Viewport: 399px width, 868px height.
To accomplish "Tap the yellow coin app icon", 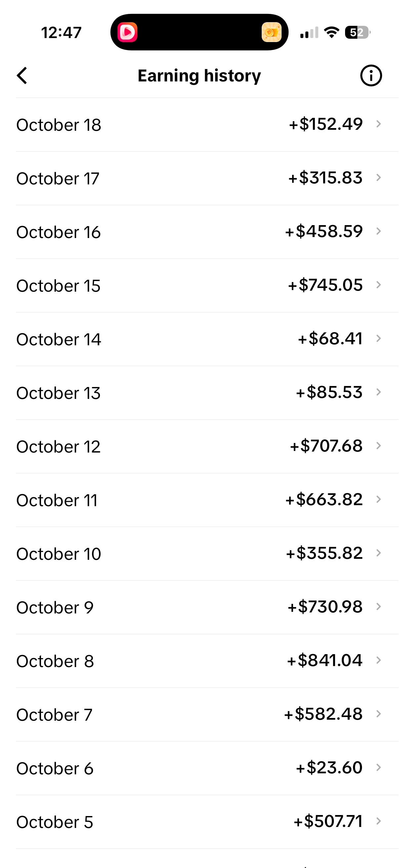I will point(271,32).
